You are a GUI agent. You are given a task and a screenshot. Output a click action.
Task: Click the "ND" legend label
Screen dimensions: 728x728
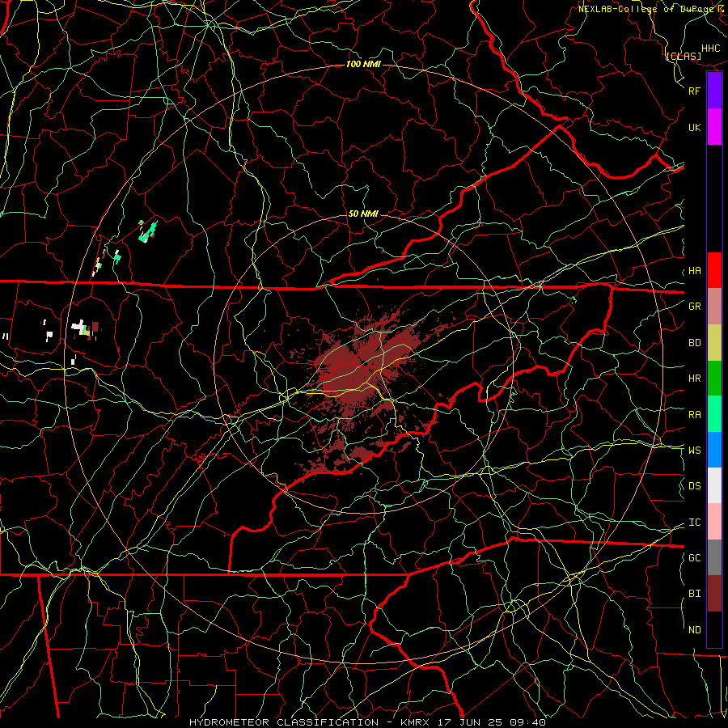[694, 630]
